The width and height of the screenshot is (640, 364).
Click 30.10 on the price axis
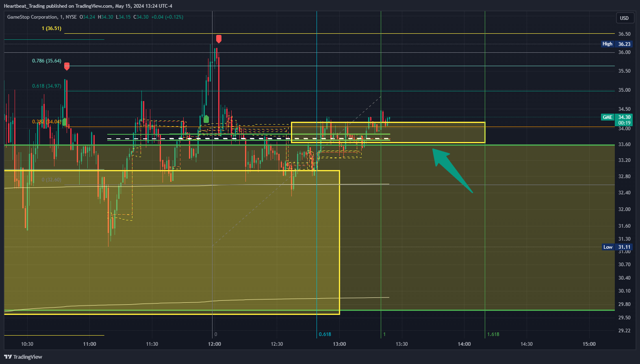624,291
